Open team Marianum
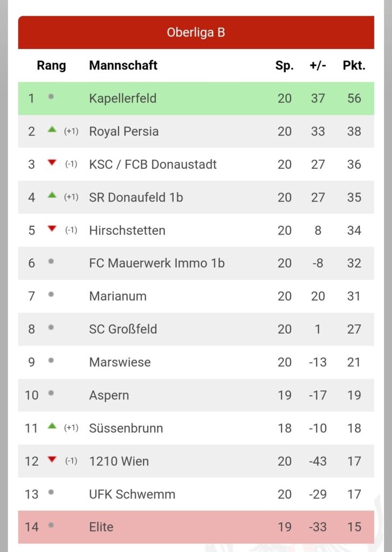Image resolution: width=392 pixels, height=552 pixels. (x=118, y=296)
